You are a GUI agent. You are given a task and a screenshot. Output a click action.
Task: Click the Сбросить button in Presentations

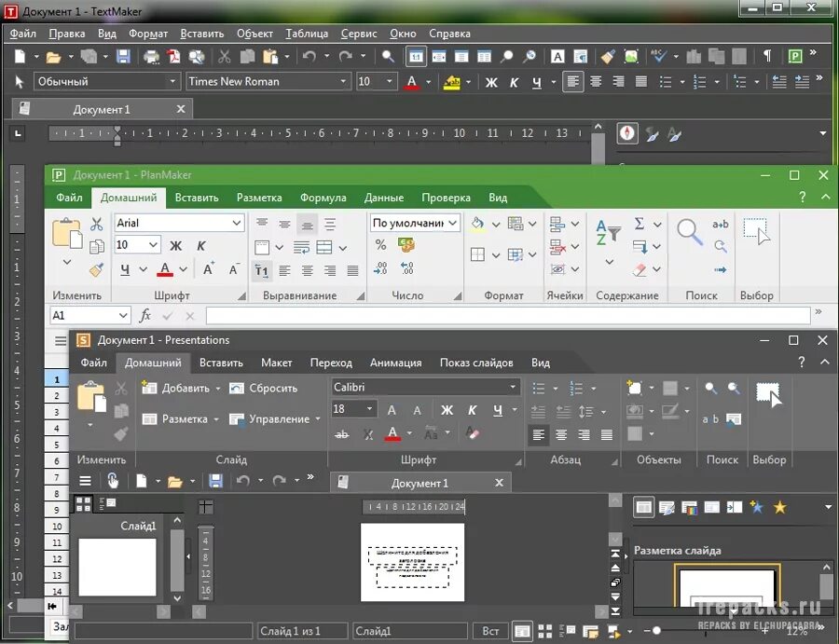263,389
